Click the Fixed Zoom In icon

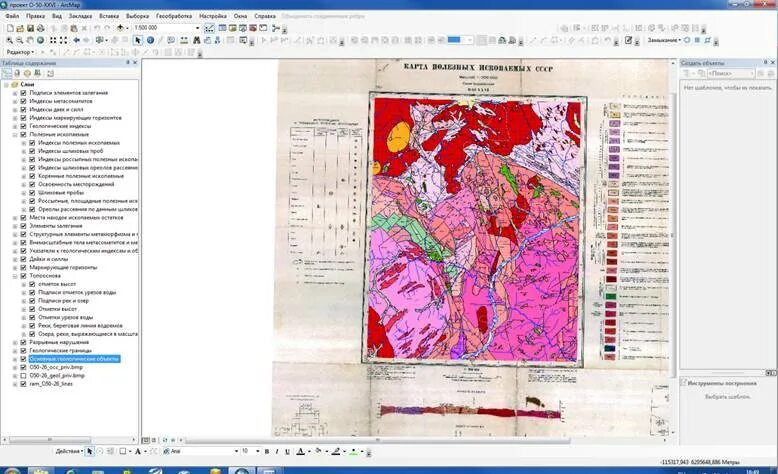53,40
